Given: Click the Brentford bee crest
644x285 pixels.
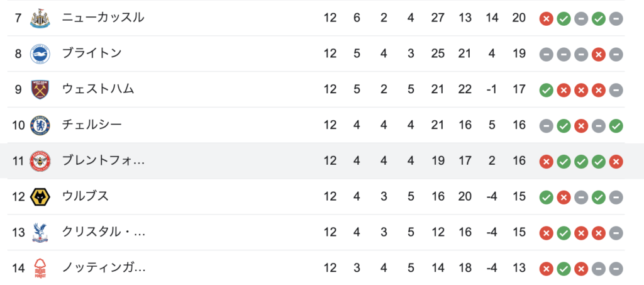Looking at the screenshot, I should (40, 161).
